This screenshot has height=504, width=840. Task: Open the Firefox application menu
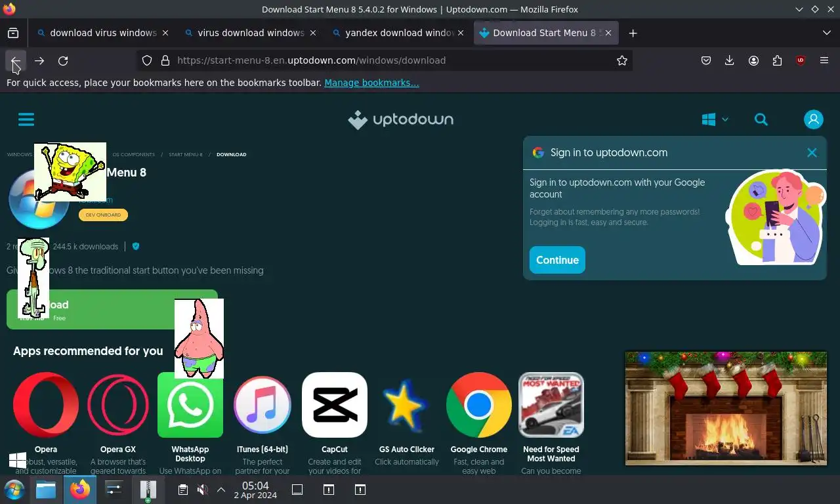pyautogui.click(x=824, y=60)
